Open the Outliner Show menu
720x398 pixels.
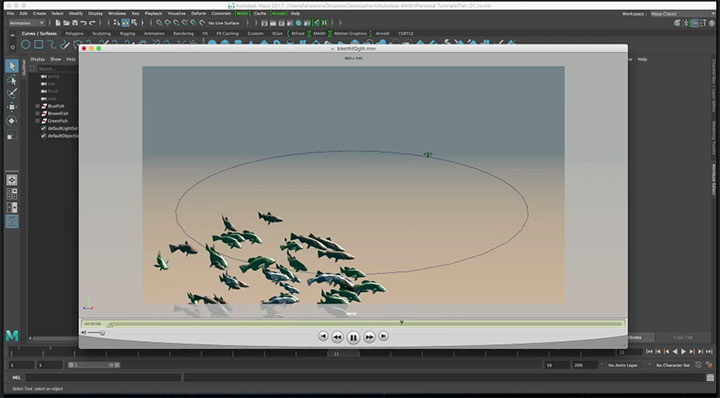tap(56, 59)
